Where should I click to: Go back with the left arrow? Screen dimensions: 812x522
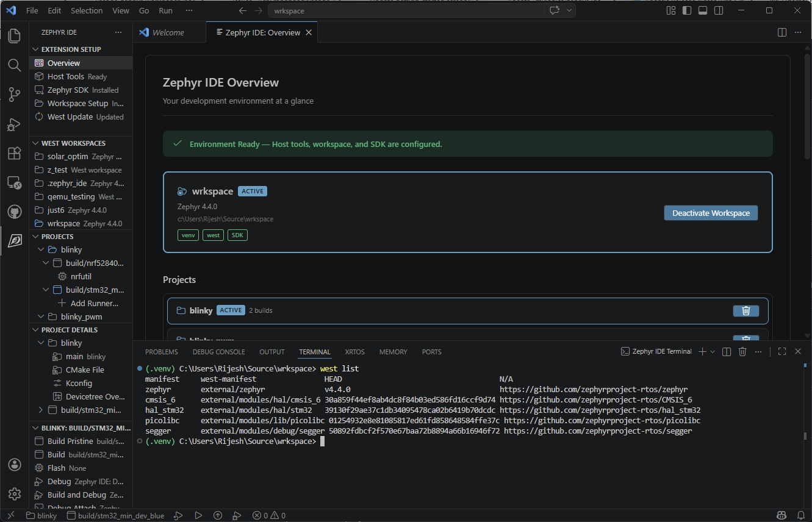click(x=243, y=11)
